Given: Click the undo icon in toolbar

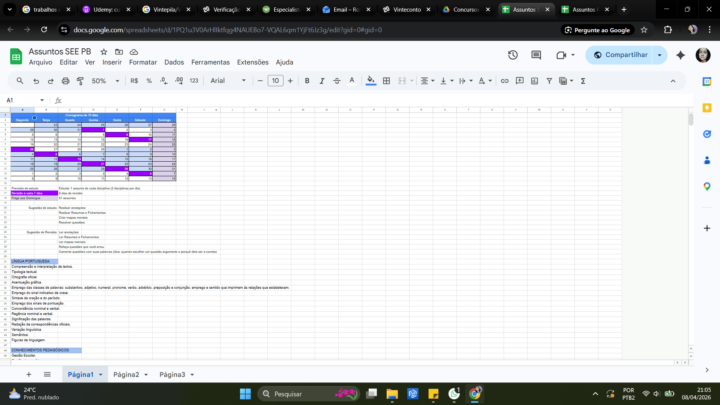Looking at the screenshot, I should pyautogui.click(x=36, y=81).
